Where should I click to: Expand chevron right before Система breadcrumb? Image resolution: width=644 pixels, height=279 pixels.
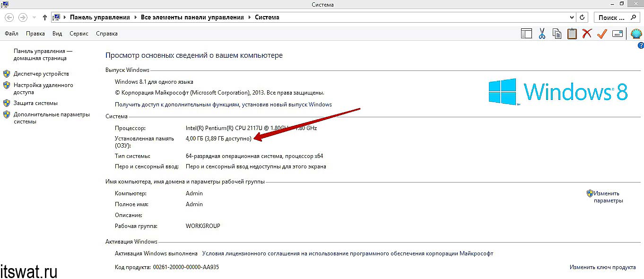point(249,17)
